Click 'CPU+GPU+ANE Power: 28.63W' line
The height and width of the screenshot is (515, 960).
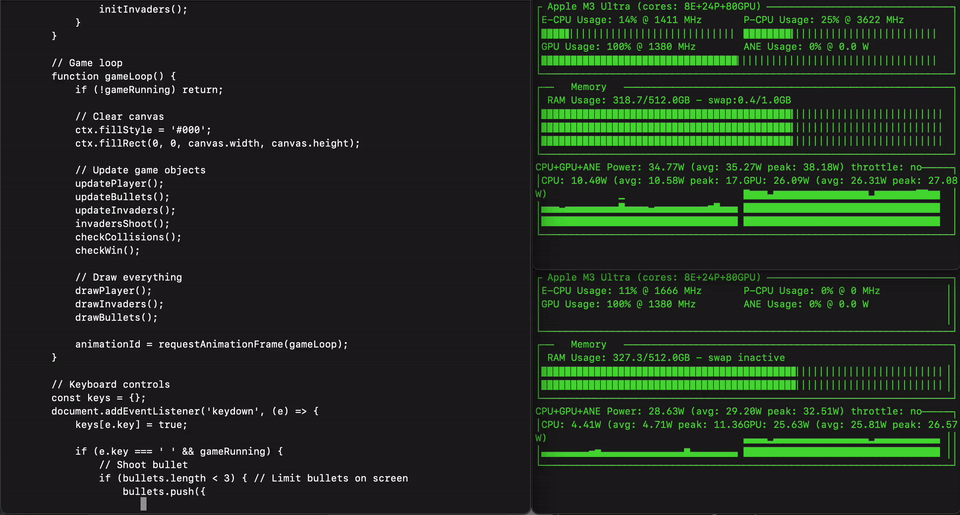tap(613, 412)
